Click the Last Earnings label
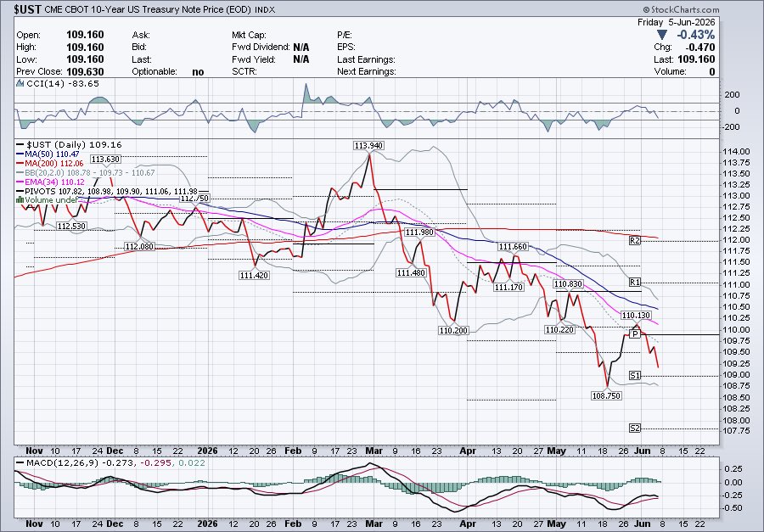The width and height of the screenshot is (764, 532). point(366,59)
